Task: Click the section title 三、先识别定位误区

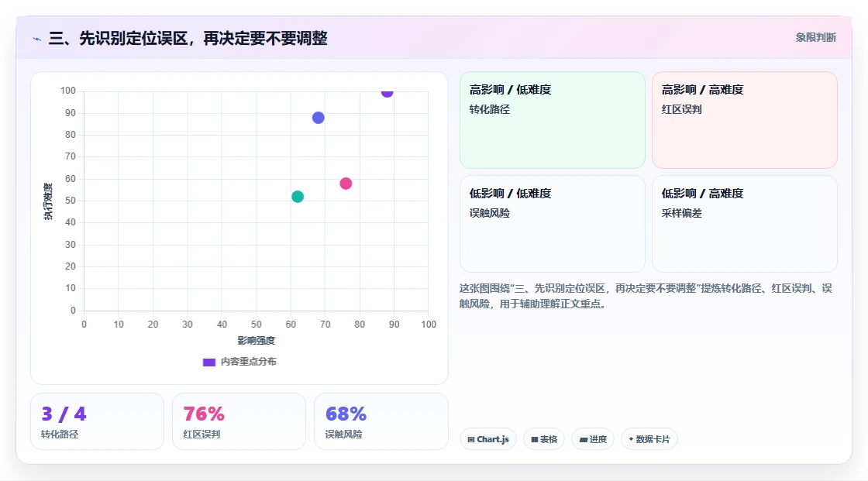Action: [188, 39]
